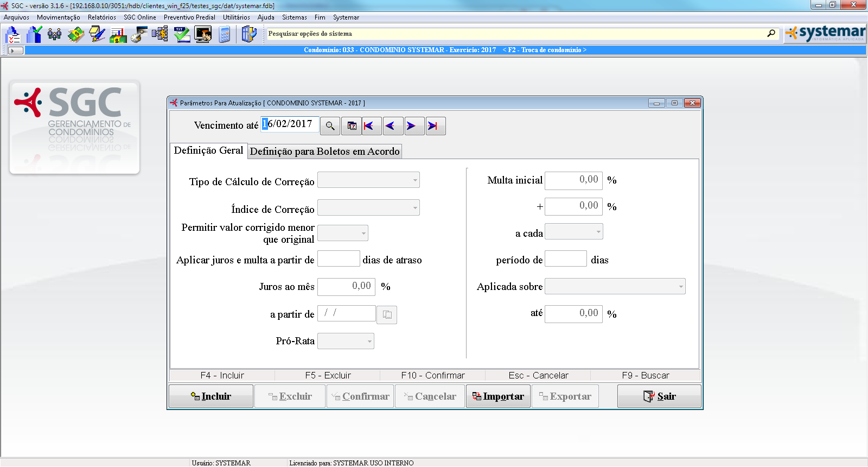Image resolution: width=868 pixels, height=467 pixels.
Task: Go to the next record arrow
Action: coord(411,126)
